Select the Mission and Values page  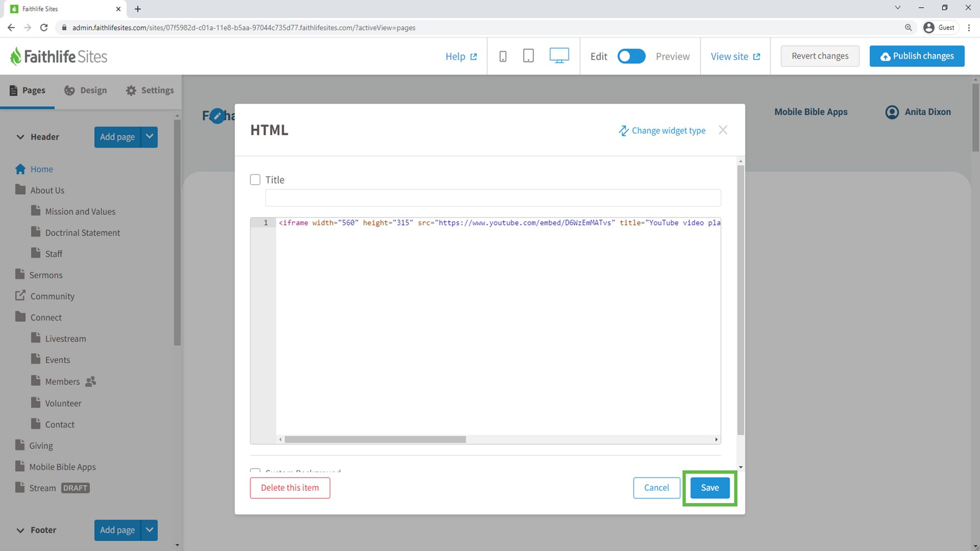click(80, 211)
